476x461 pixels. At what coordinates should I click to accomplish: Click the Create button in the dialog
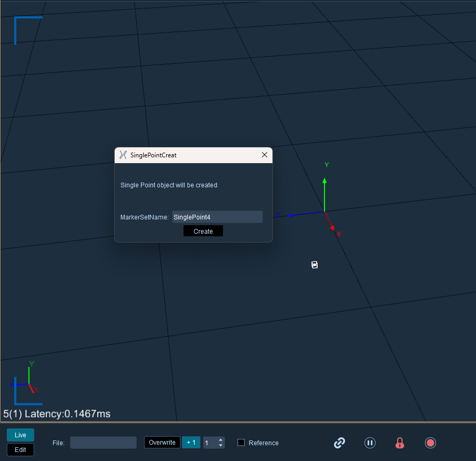[203, 231]
